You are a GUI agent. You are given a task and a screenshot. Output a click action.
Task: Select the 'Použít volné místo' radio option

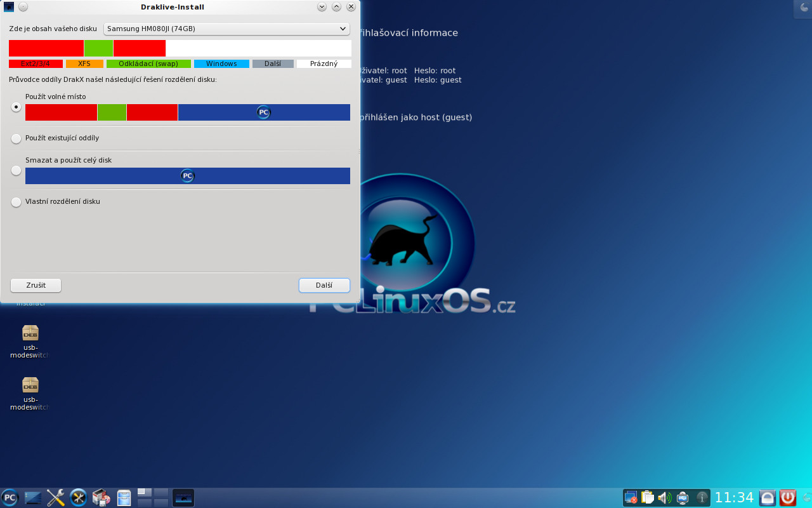pos(16,107)
